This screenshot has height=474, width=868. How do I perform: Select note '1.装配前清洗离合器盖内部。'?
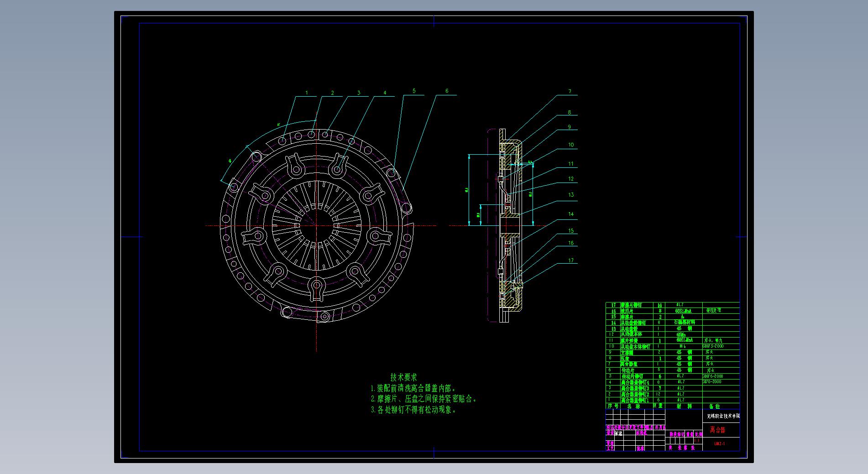(413, 389)
